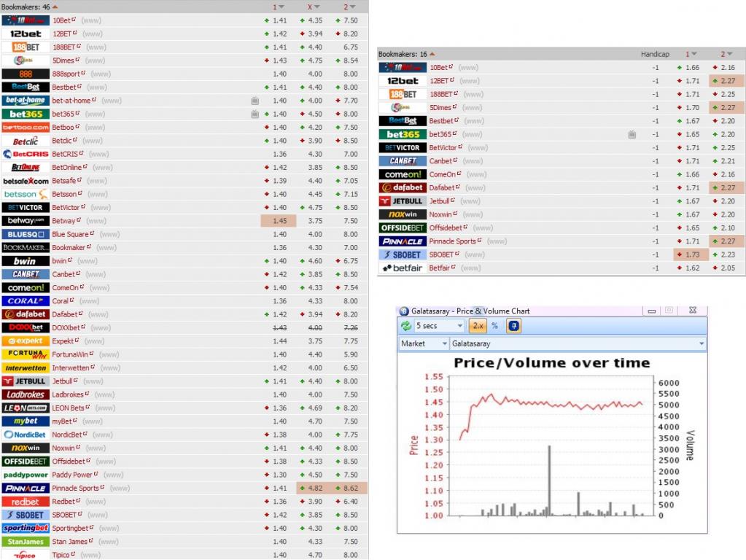This screenshot has width=746, height=560.
Task: Click the betsson logo
Action: click(26, 194)
